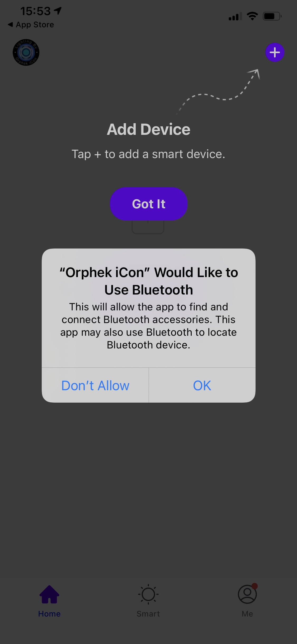
Task: Tap the Wi-Fi status icon
Action: click(x=252, y=16)
